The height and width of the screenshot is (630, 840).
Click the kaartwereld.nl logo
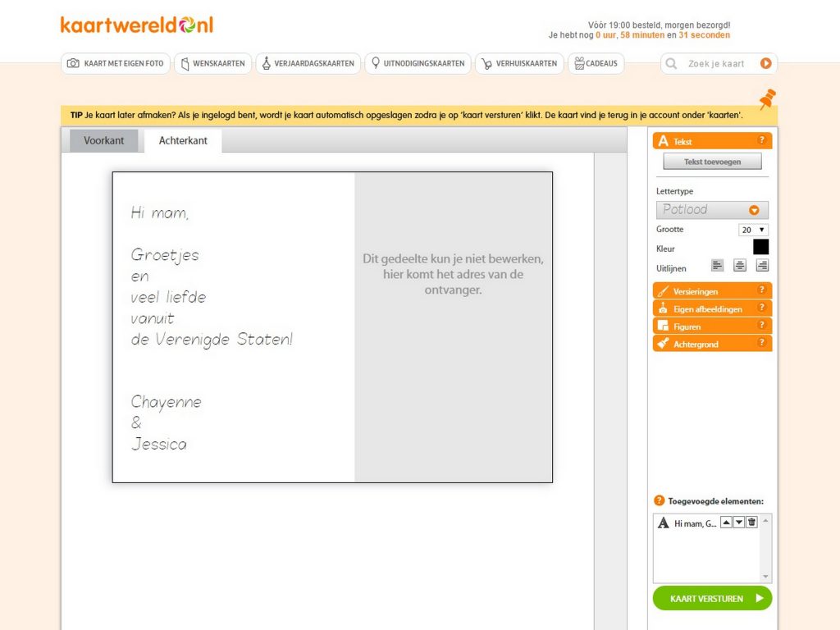136,25
